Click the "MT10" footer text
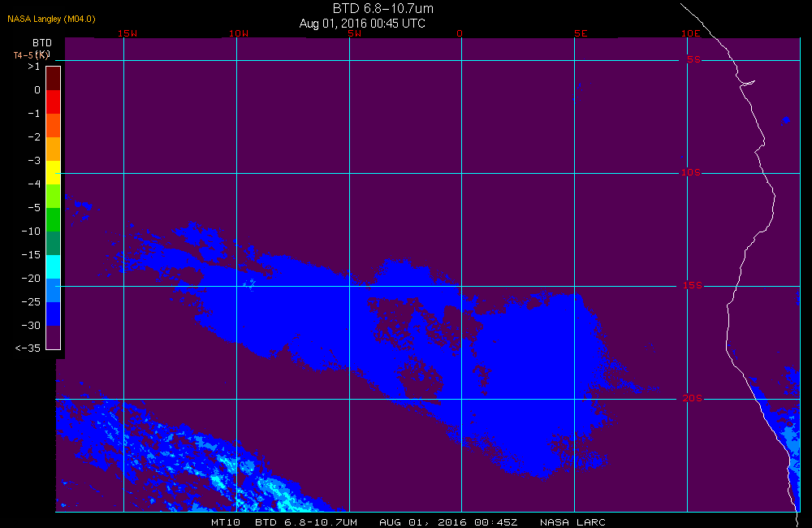 (x=226, y=522)
